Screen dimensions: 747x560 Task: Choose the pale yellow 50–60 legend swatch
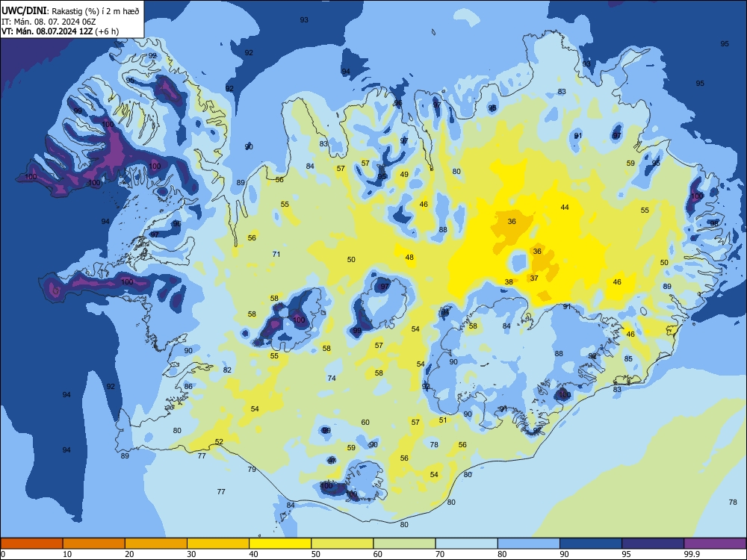click(342, 544)
